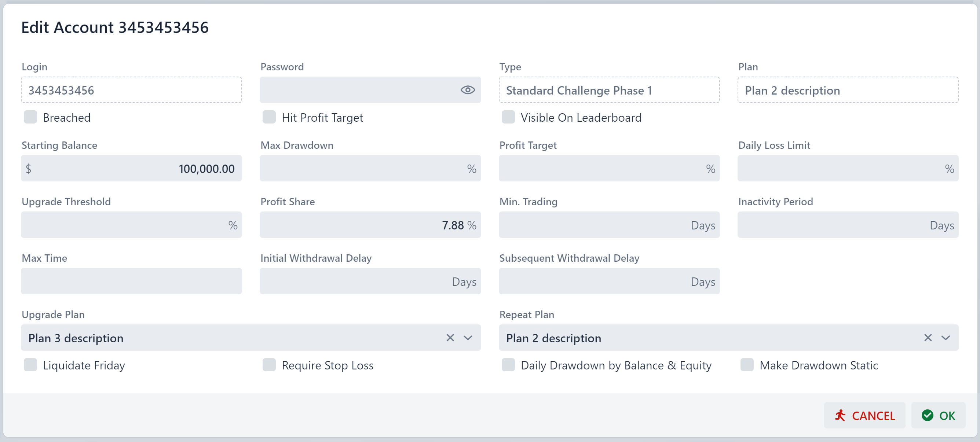Clear the Repeat Plan selection
Viewport: 980px width, 442px height.
pyautogui.click(x=928, y=338)
